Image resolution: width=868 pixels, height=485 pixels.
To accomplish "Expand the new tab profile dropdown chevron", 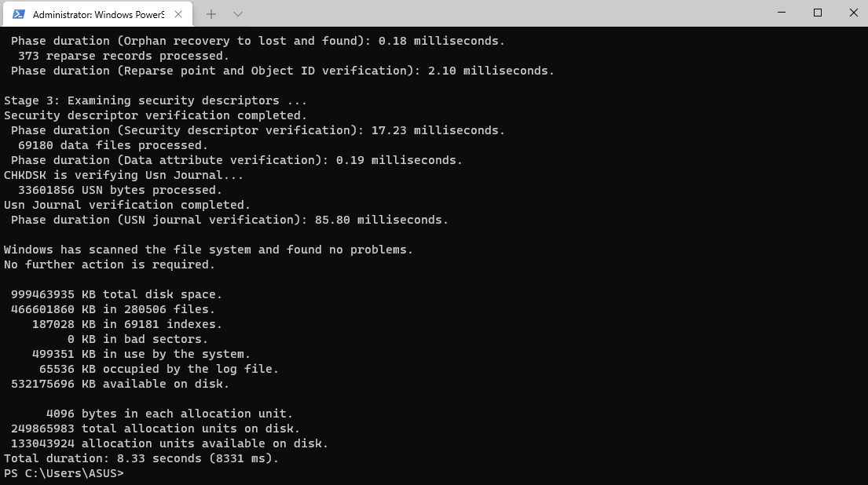I will [x=238, y=14].
